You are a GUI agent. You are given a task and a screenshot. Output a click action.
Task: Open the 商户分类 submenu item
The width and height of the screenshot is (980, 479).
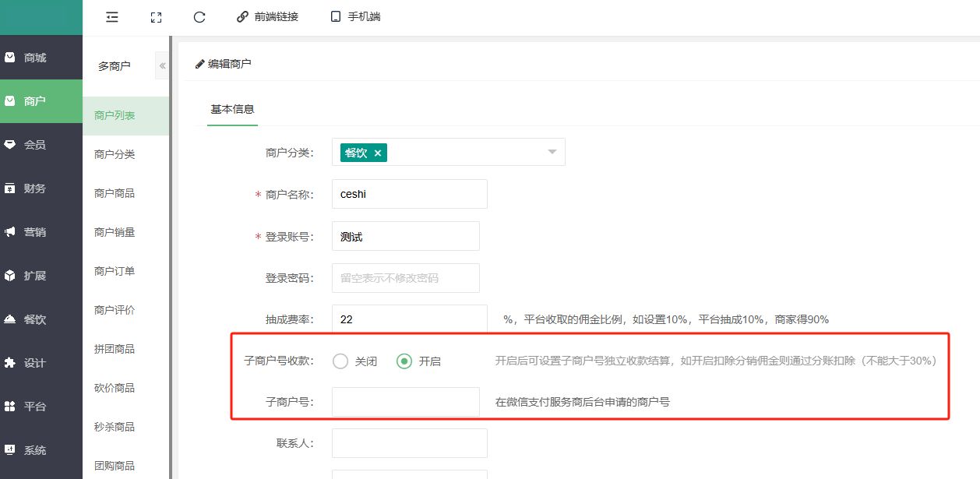pyautogui.click(x=115, y=154)
